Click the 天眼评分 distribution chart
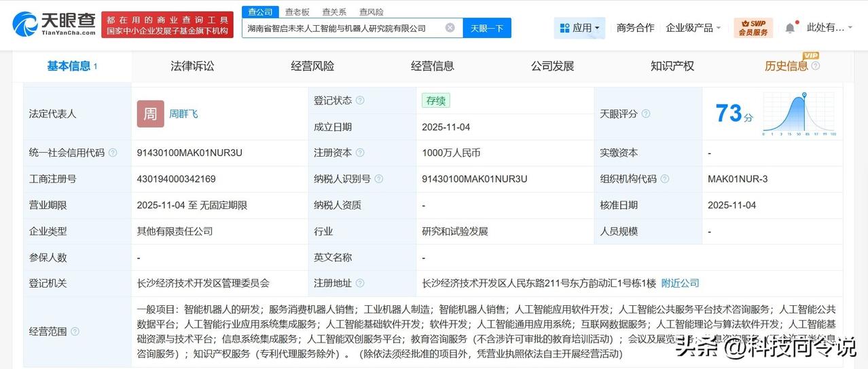This screenshot has height=369, width=868. 799,114
